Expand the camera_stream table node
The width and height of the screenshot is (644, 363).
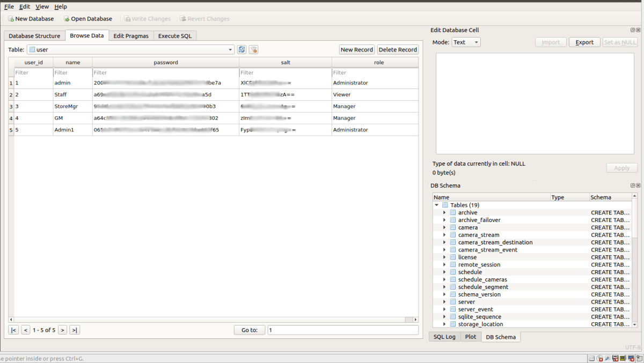[444, 235]
